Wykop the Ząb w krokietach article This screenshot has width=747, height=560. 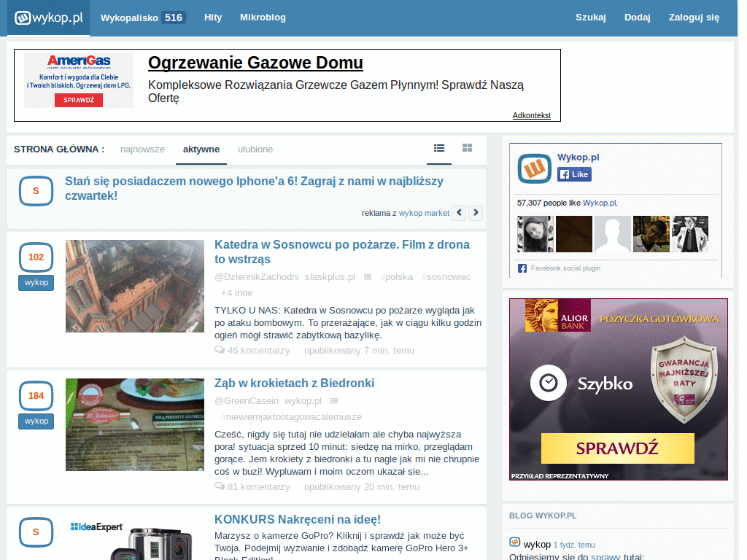point(36,421)
